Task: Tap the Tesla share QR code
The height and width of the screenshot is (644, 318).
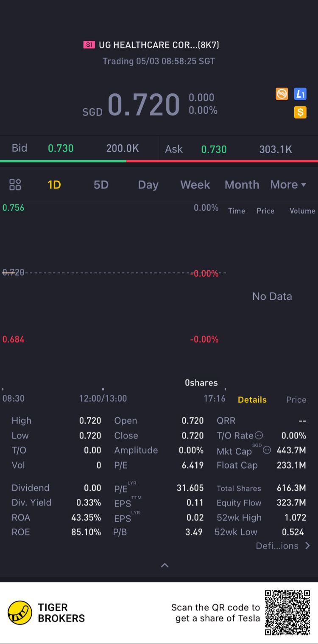Action: coord(287,613)
